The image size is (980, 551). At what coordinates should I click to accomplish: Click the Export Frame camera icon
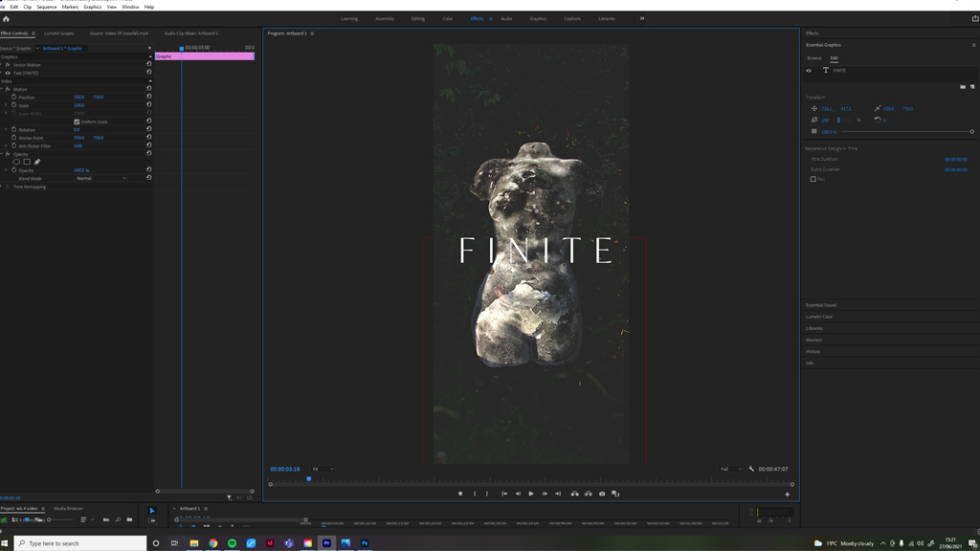[602, 494]
